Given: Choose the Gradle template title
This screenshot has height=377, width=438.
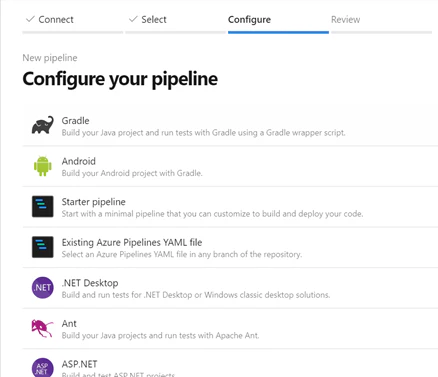Looking at the screenshot, I should click(75, 121).
